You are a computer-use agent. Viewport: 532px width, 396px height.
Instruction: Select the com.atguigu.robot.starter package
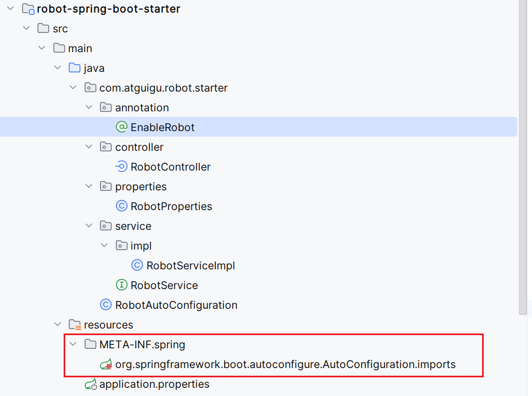coord(163,88)
